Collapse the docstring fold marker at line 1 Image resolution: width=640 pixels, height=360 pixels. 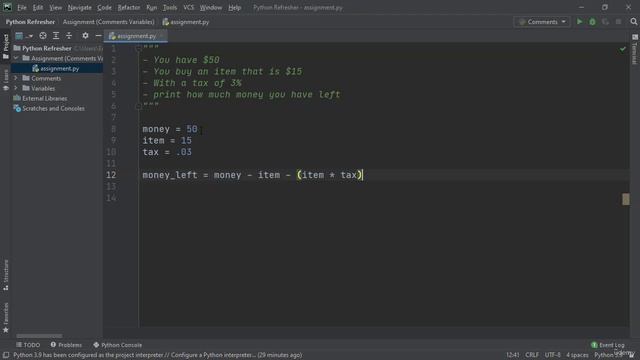click(138, 49)
